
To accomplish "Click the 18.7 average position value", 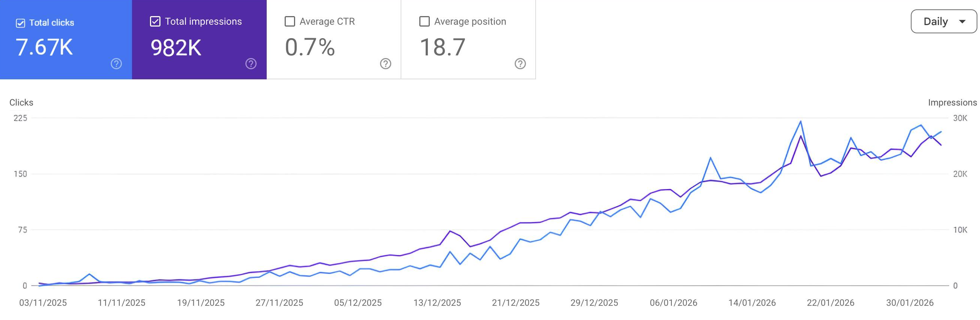I will (442, 47).
